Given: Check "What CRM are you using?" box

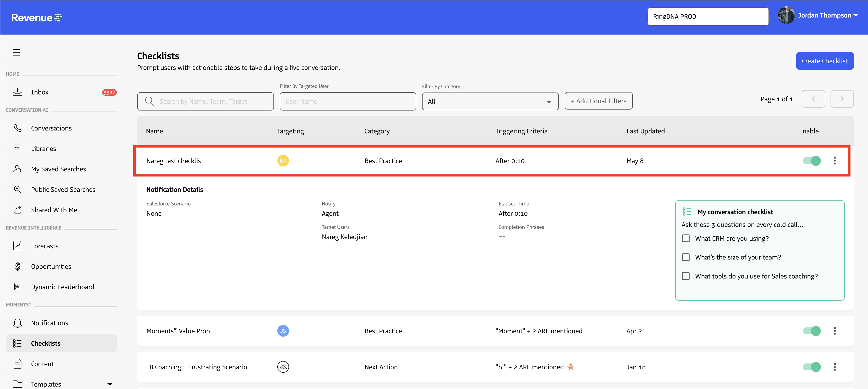Looking at the screenshot, I should pyautogui.click(x=686, y=238).
